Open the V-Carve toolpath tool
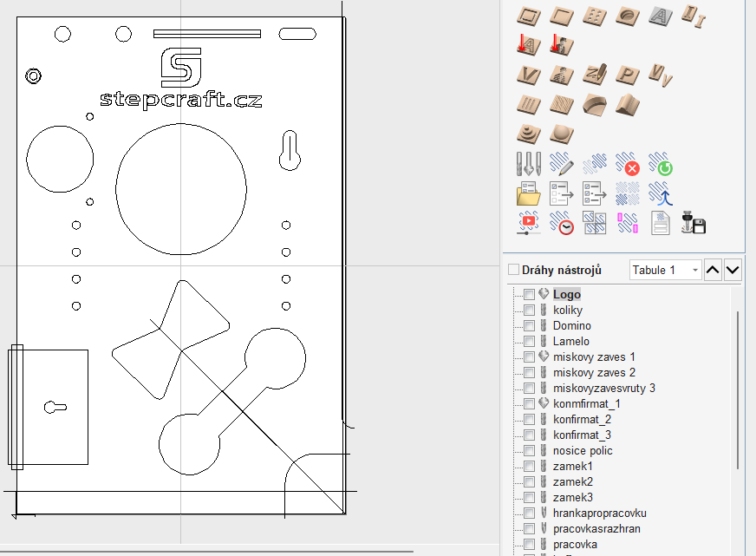The width and height of the screenshot is (756, 556). point(529,75)
